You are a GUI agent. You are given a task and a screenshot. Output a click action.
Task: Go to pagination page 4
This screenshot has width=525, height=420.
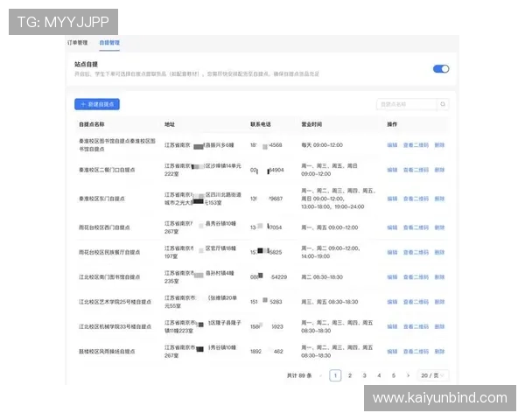tap(379, 375)
